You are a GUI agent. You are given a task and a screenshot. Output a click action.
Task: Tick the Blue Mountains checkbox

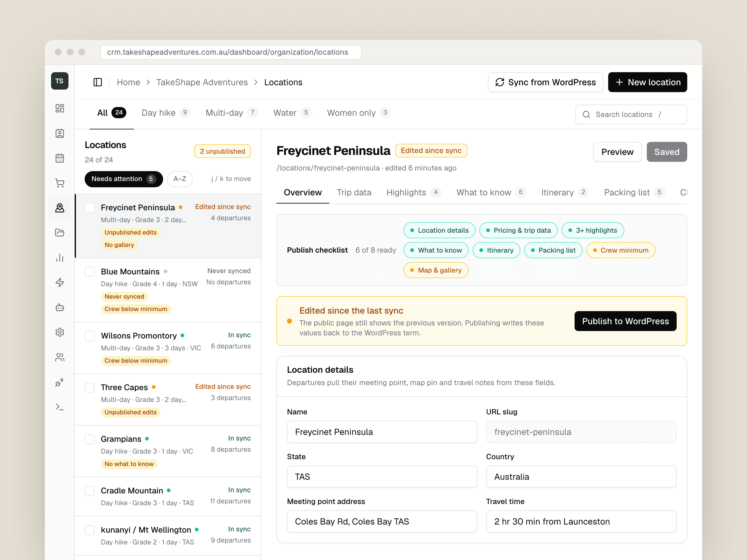(90, 272)
